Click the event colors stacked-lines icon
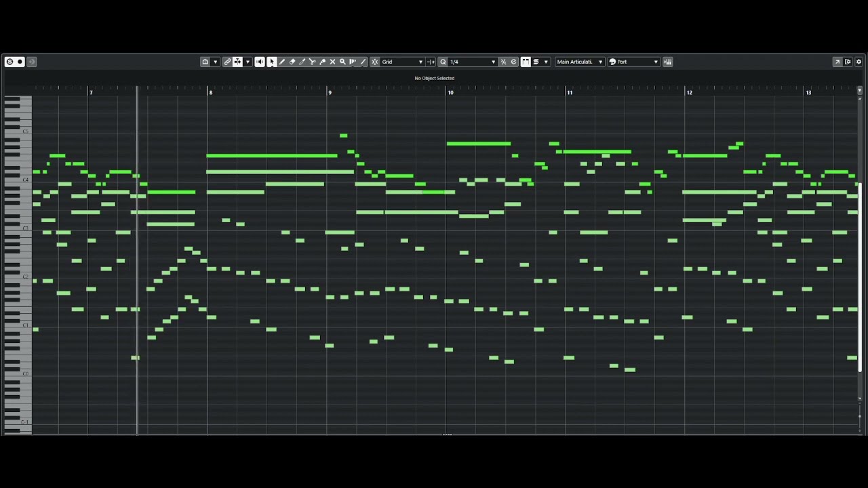Screen dimensions: 868x488 point(536,62)
